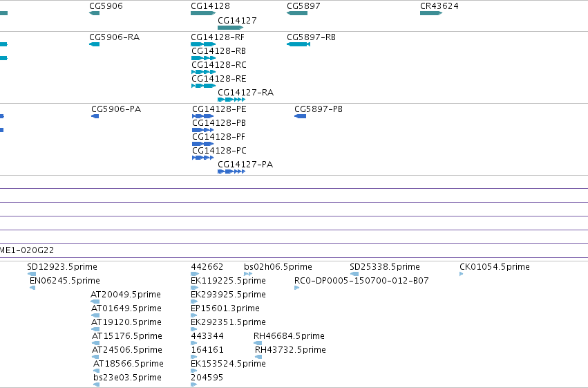Click the CG5906 gene arrow glyph
Image resolution: width=588 pixels, height=388 pixels.
(x=95, y=13)
